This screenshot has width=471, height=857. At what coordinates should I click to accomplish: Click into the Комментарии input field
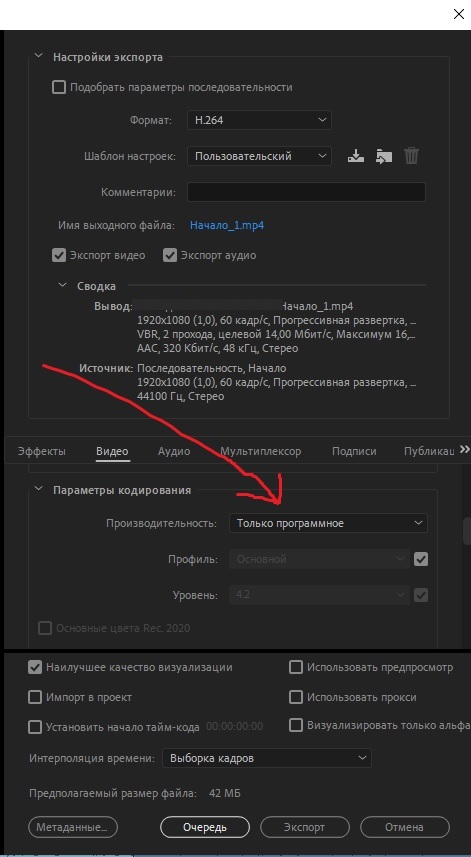click(x=306, y=192)
